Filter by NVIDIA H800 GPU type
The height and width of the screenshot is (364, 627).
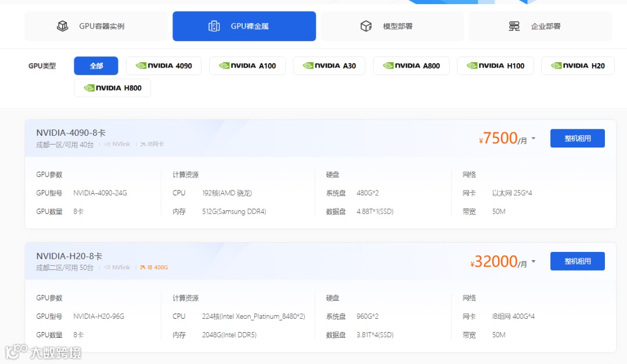(113, 88)
